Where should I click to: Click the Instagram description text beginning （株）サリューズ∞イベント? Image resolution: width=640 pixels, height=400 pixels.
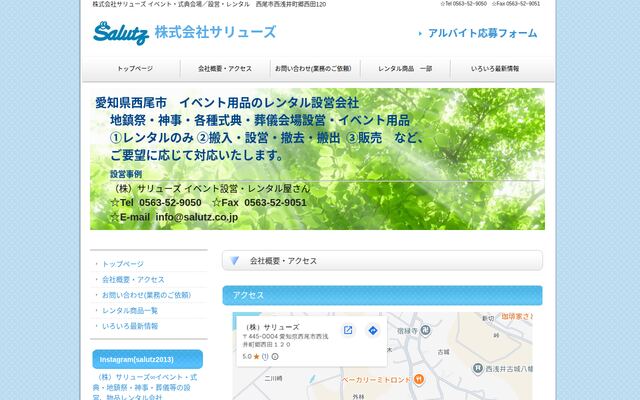[145, 387]
